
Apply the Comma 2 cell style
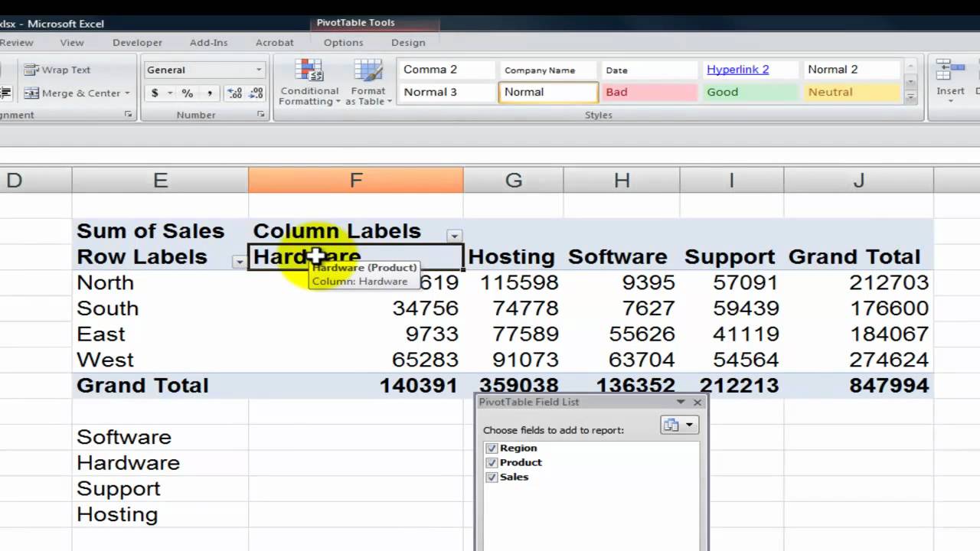(x=446, y=70)
